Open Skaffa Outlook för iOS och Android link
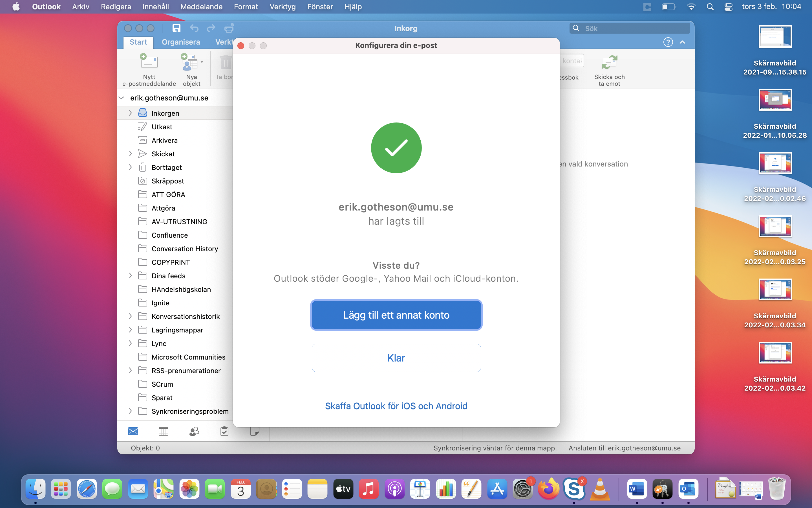Viewport: 812px width, 508px height. coord(396,406)
